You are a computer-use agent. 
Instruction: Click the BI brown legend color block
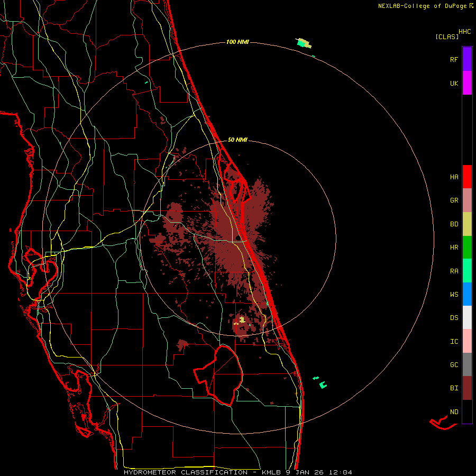click(x=467, y=388)
